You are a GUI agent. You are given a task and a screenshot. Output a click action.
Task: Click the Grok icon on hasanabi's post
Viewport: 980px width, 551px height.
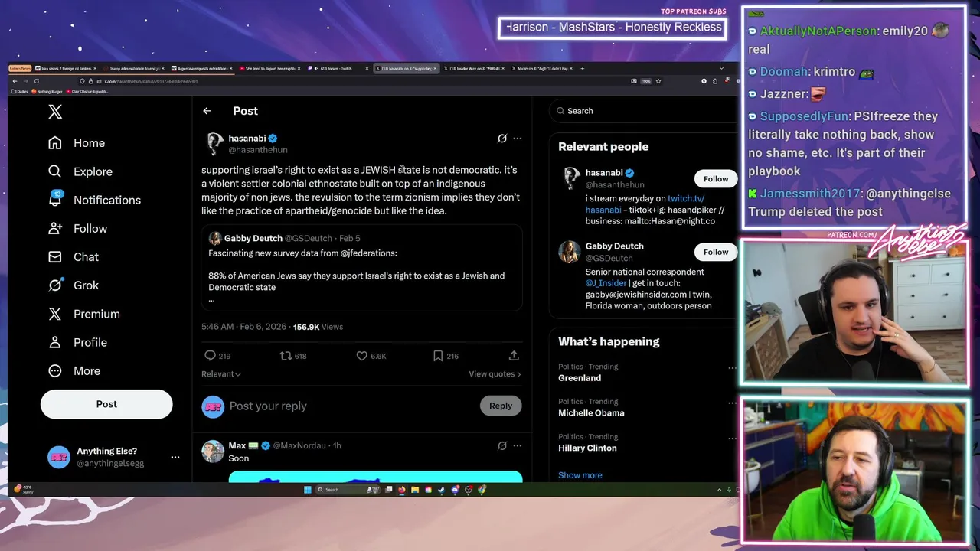coord(502,139)
